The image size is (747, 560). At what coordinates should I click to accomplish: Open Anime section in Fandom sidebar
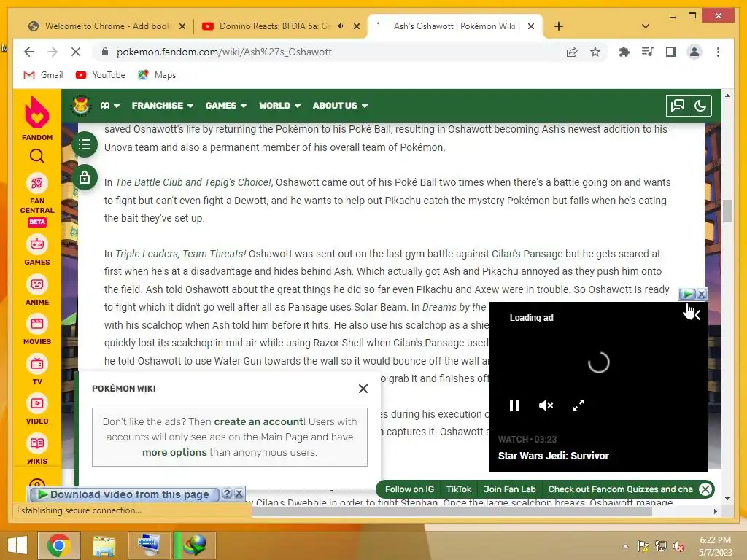36,290
